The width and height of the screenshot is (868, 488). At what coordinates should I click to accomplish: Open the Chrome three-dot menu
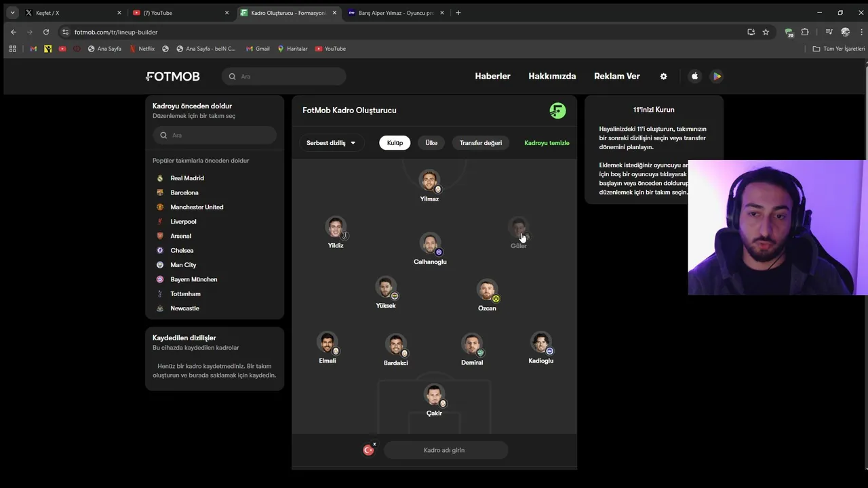pyautogui.click(x=862, y=32)
